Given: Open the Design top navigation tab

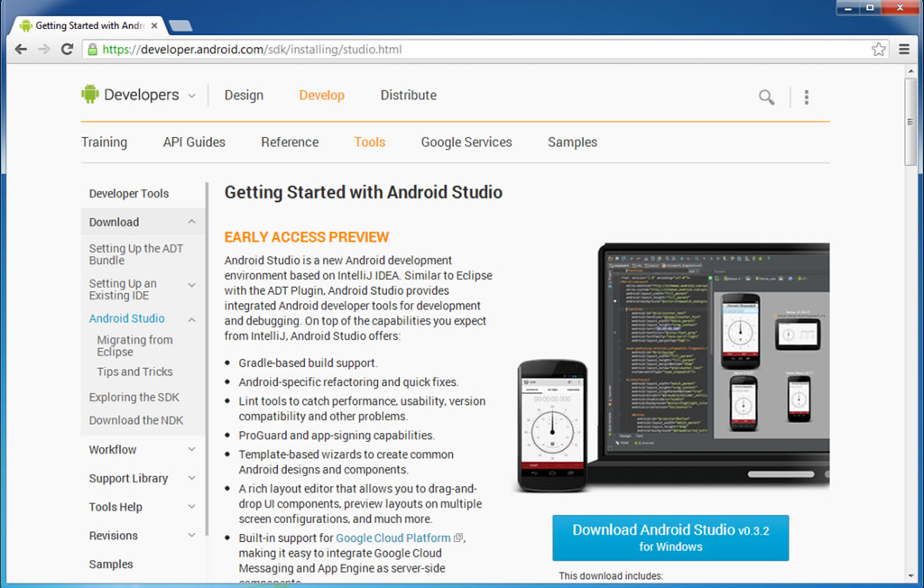Looking at the screenshot, I should [244, 96].
